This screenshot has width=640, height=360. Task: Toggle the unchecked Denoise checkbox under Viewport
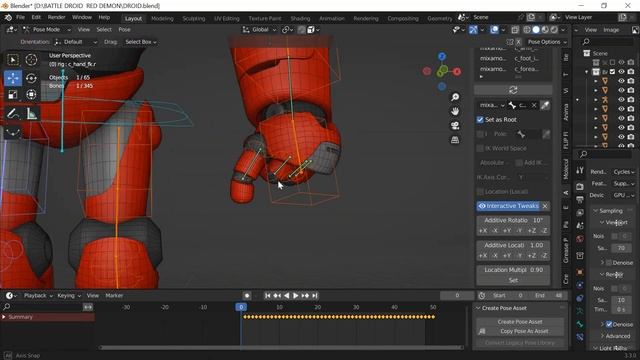click(609, 262)
